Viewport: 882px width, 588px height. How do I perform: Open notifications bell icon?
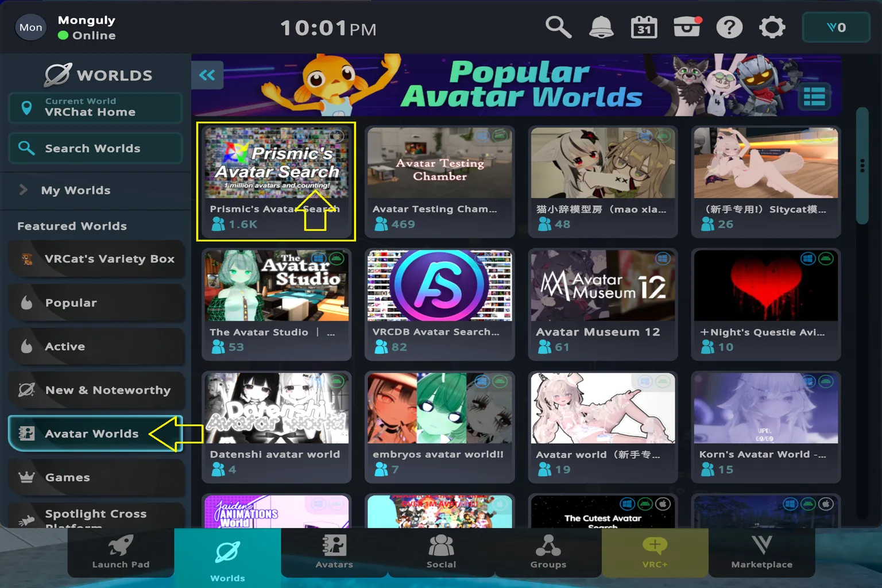pyautogui.click(x=601, y=27)
